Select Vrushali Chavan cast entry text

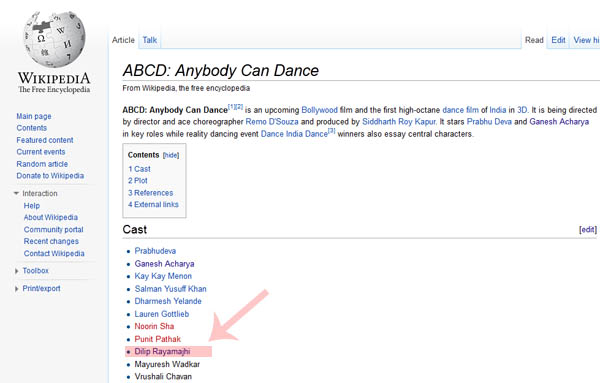pyautogui.click(x=163, y=376)
